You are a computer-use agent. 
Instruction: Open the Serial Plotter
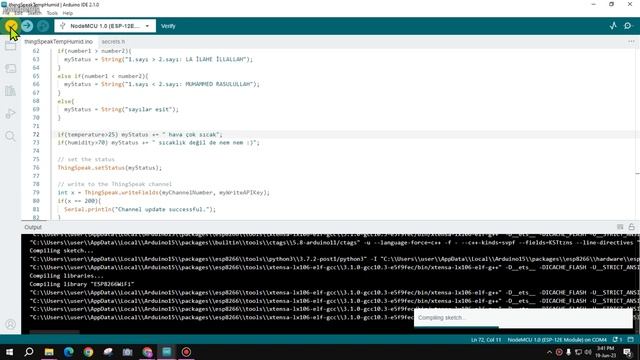pos(613,26)
